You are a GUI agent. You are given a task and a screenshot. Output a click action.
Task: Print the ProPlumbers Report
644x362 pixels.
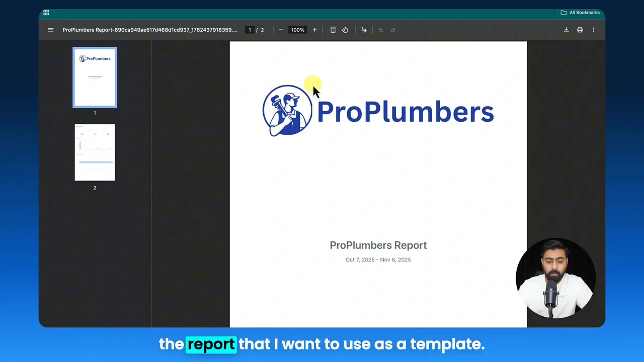580,30
